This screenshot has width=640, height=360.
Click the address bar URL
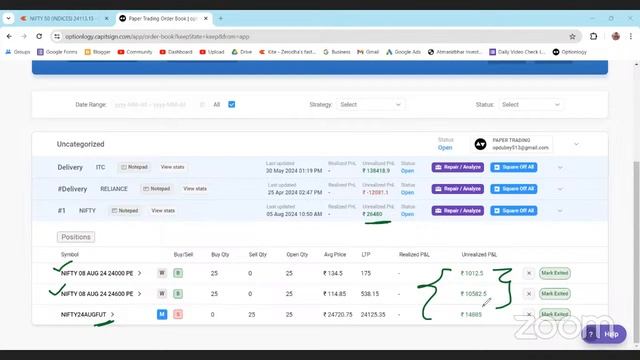tap(157, 36)
